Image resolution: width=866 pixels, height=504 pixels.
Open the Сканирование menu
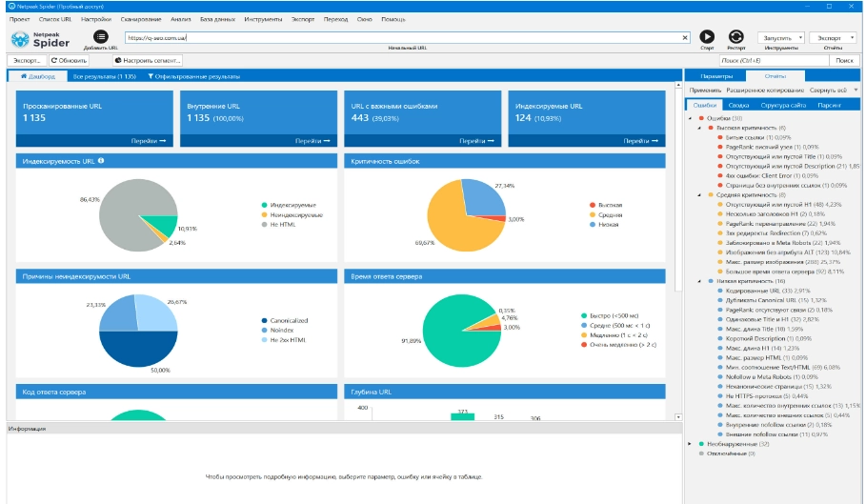click(141, 19)
